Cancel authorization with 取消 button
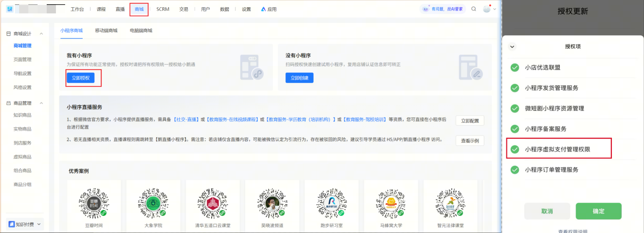 pyautogui.click(x=547, y=211)
